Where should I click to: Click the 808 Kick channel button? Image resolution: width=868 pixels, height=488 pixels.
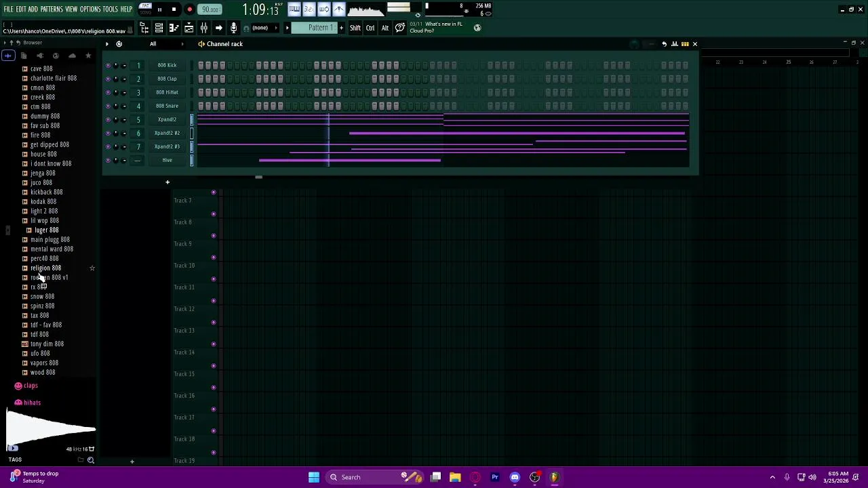(x=167, y=65)
